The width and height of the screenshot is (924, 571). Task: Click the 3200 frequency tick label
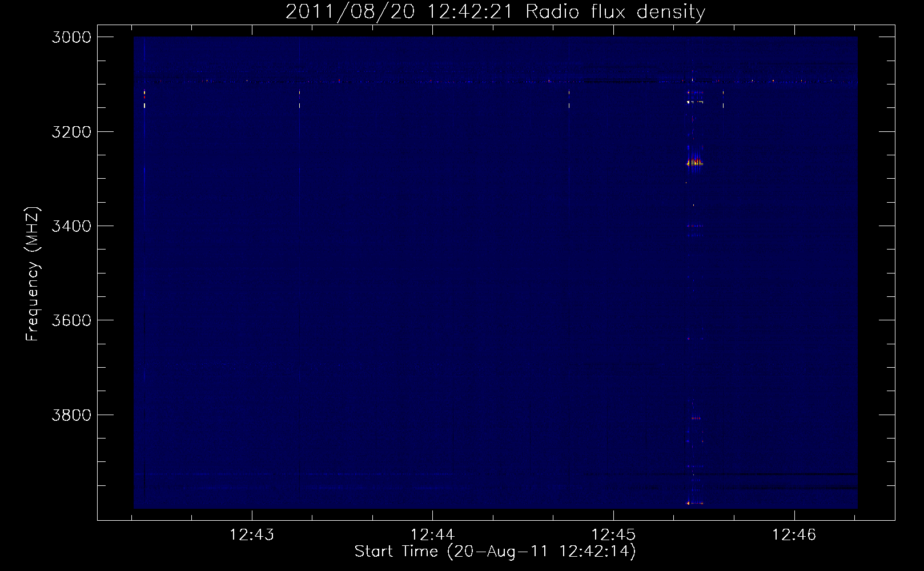71,132
